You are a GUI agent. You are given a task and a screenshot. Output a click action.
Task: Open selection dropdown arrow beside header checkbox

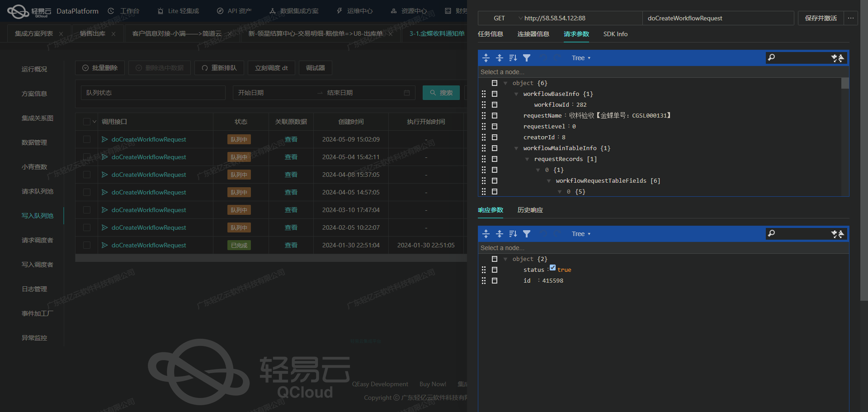click(94, 122)
